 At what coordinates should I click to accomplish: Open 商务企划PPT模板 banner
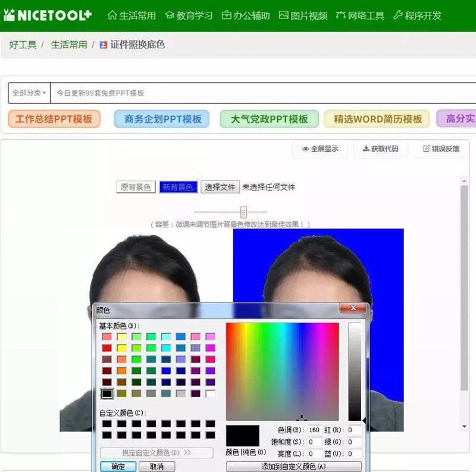click(162, 119)
